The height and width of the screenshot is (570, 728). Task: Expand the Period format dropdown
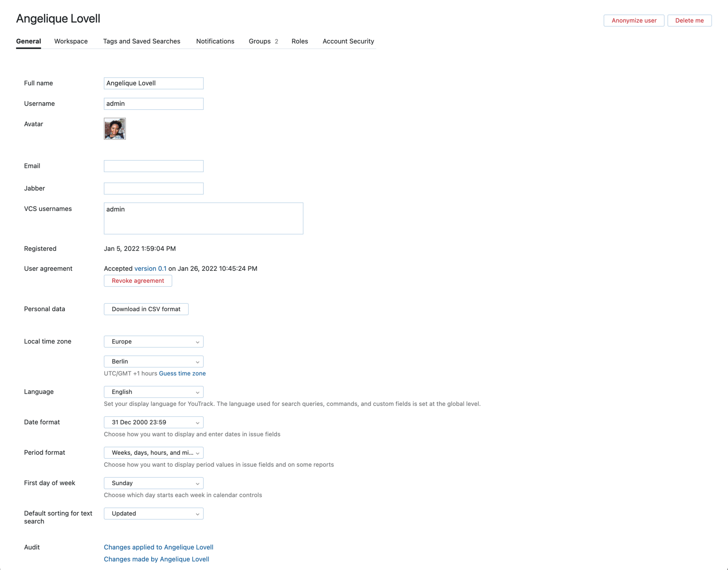pyautogui.click(x=153, y=452)
